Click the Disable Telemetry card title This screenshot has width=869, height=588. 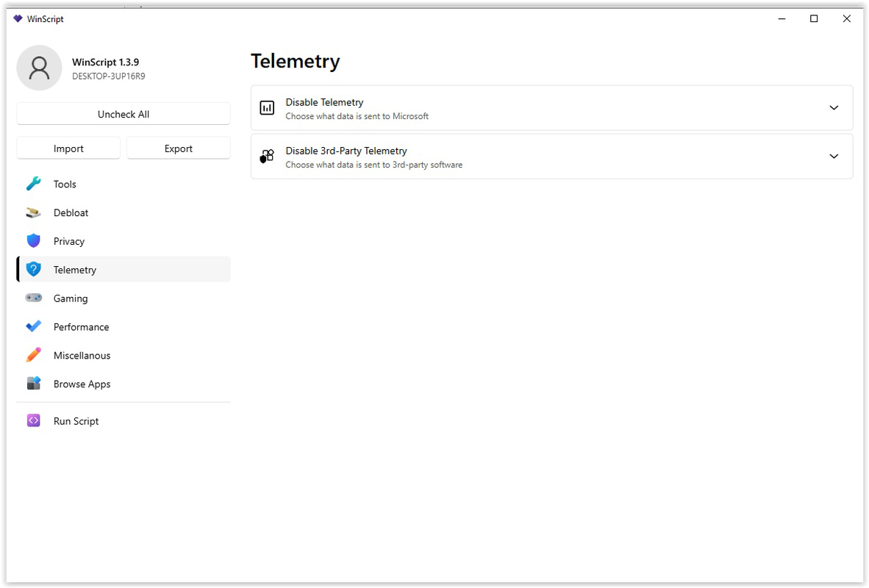[x=324, y=102]
